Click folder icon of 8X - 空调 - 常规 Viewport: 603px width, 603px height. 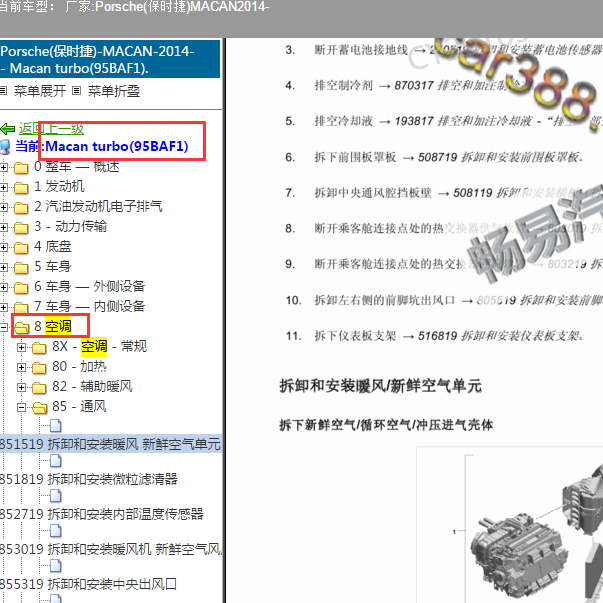point(39,348)
